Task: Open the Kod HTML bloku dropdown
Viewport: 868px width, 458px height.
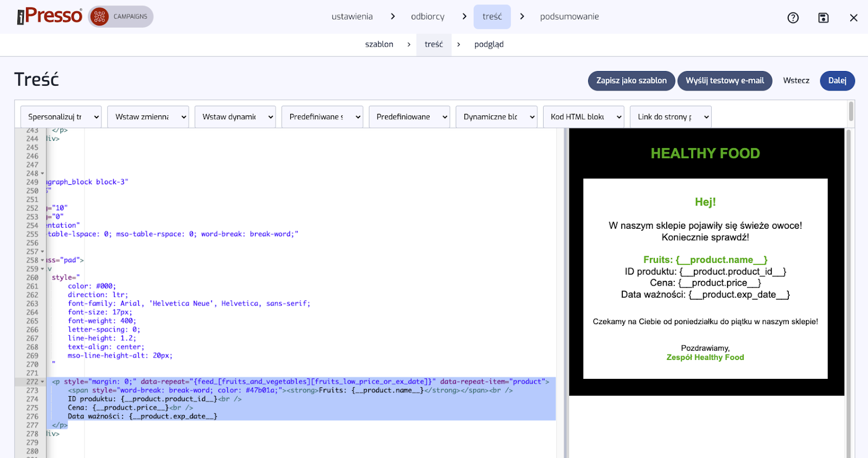Action: [583, 117]
